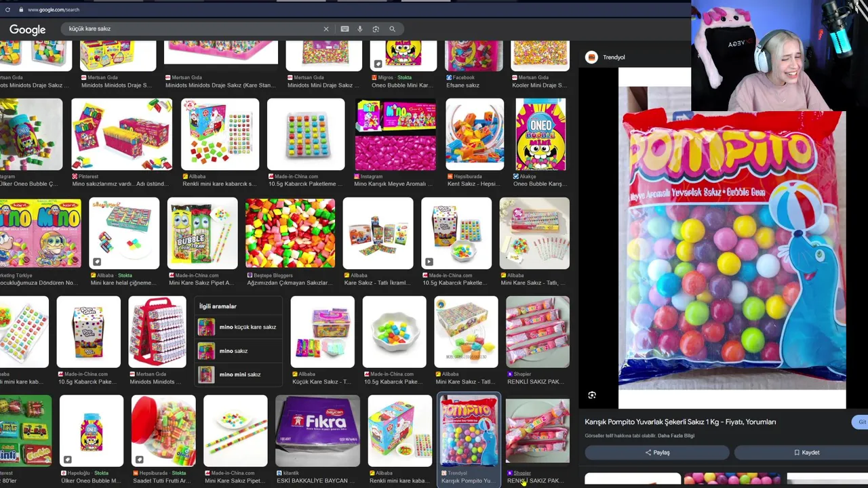Open the Alibaba Renkli mini kare kabarcık thumbnail

pyautogui.click(x=220, y=134)
